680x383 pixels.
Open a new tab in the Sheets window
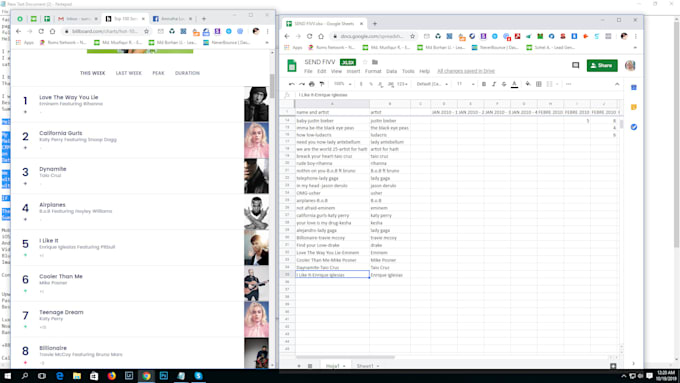(375, 23)
